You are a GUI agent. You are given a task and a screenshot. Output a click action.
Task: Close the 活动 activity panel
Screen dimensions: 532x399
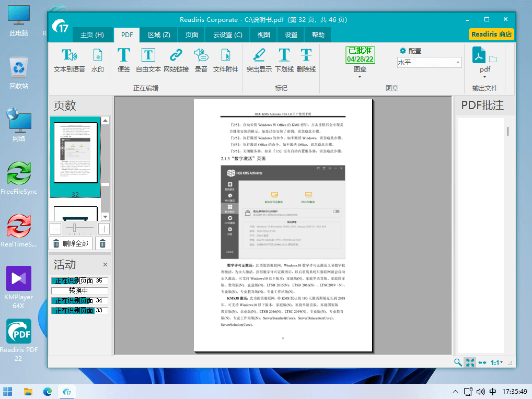(x=105, y=264)
